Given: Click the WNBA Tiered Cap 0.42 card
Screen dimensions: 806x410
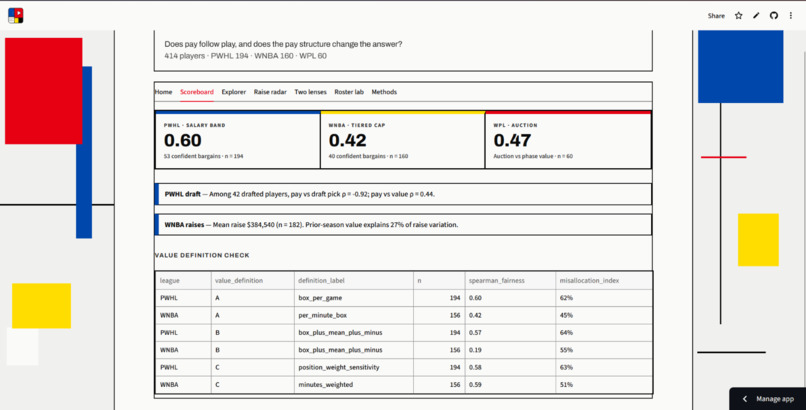Looking at the screenshot, I should click(402, 140).
